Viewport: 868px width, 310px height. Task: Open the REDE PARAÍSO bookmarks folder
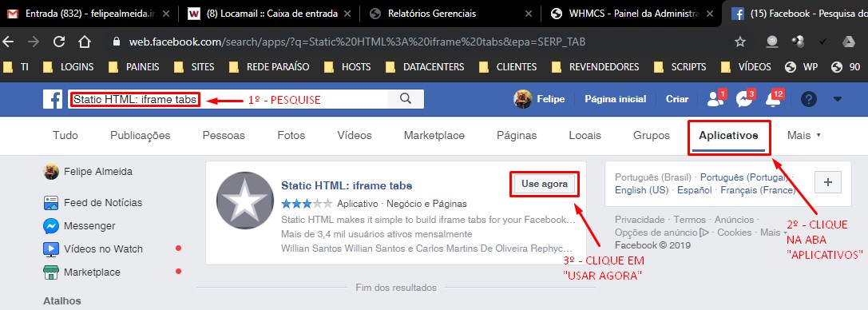269,67
